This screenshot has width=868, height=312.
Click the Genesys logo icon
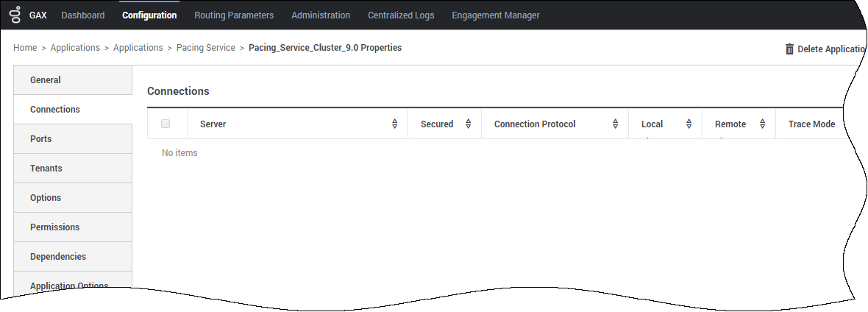pos(15,15)
